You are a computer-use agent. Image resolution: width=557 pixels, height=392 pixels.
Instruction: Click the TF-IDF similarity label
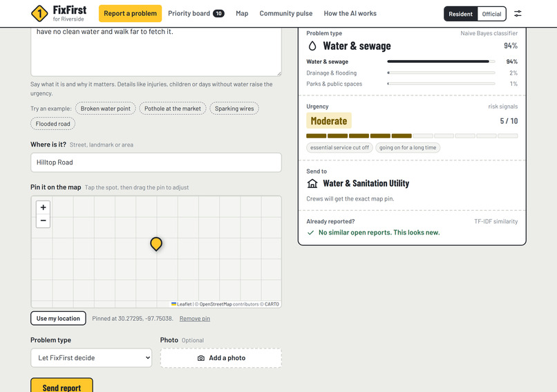click(496, 221)
